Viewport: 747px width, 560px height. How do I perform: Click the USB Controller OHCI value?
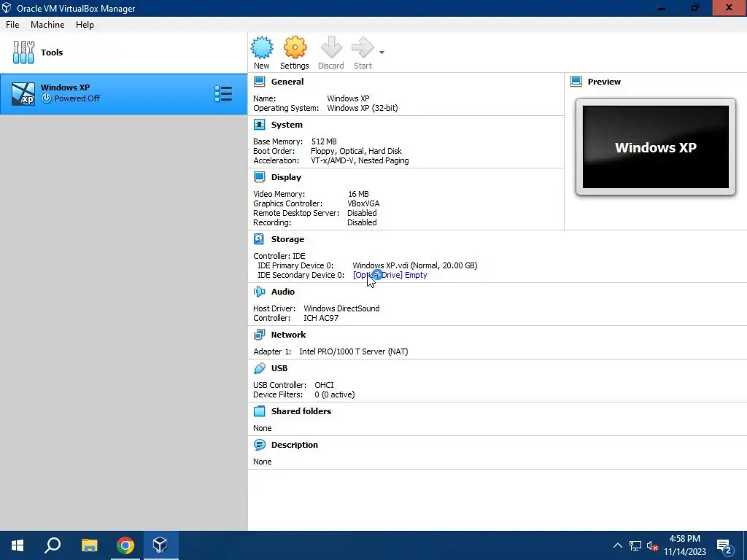click(x=324, y=385)
